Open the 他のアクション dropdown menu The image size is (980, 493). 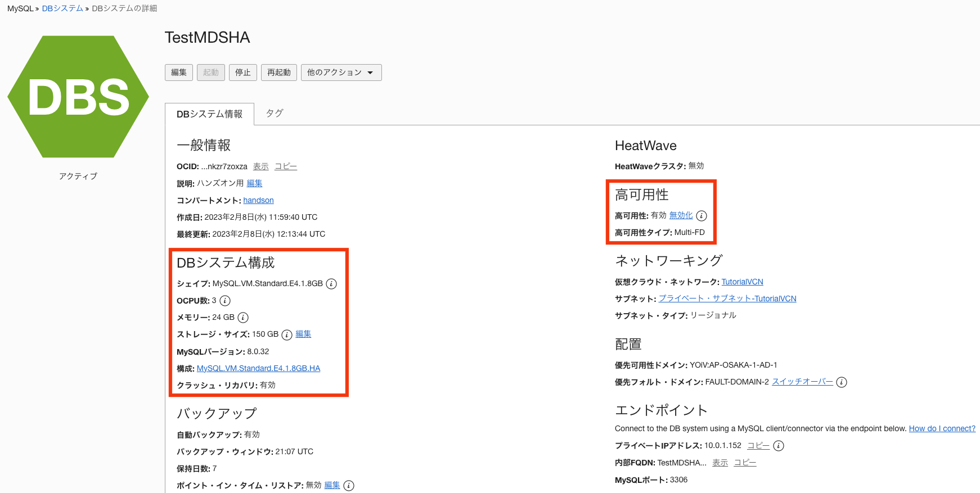(341, 73)
